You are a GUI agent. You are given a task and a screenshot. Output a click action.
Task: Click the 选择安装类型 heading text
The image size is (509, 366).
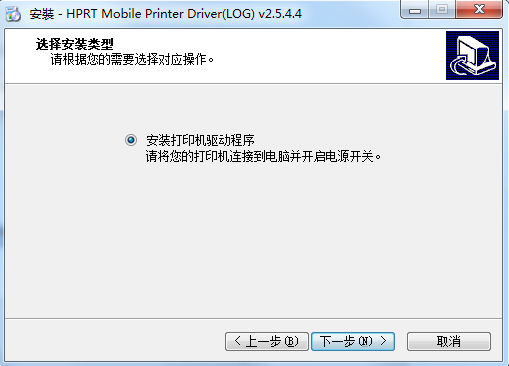(x=75, y=44)
